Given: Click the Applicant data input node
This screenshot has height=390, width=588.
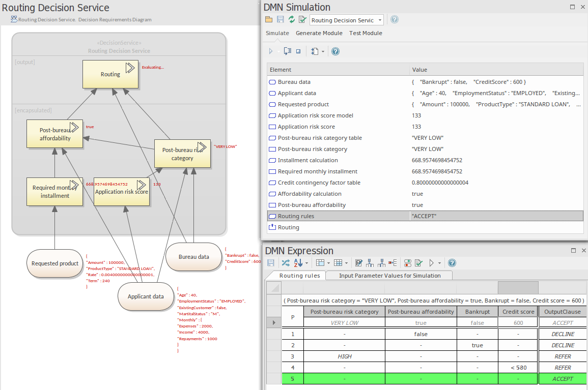Looking at the screenshot, I should (x=146, y=296).
